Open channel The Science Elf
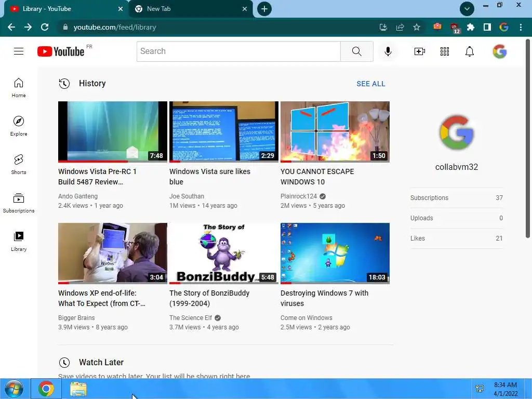Image resolution: width=532 pixels, height=399 pixels. click(190, 317)
